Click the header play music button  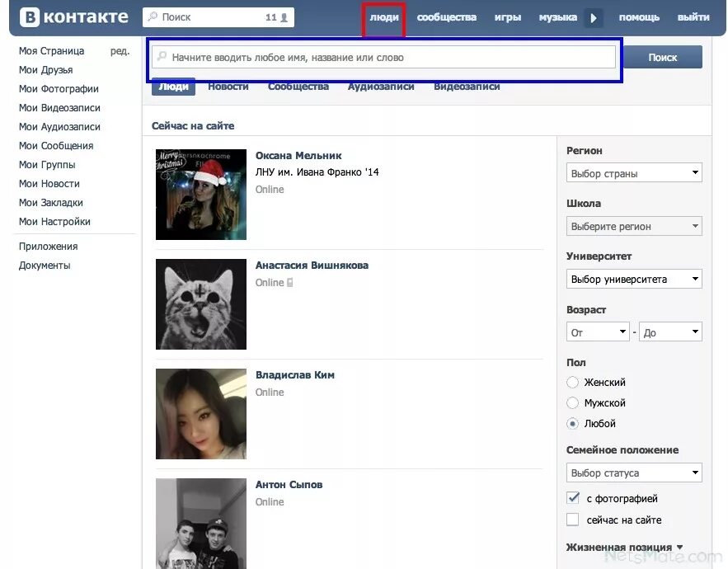click(594, 18)
